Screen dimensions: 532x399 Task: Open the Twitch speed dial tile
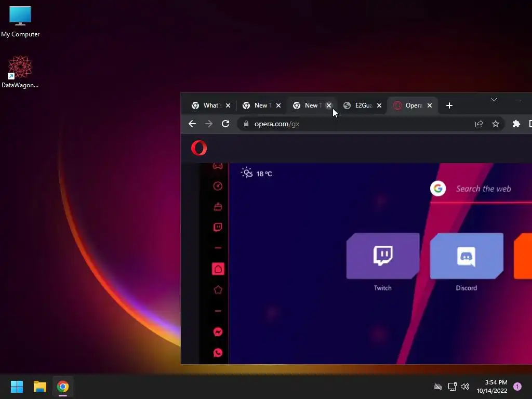pos(383,256)
